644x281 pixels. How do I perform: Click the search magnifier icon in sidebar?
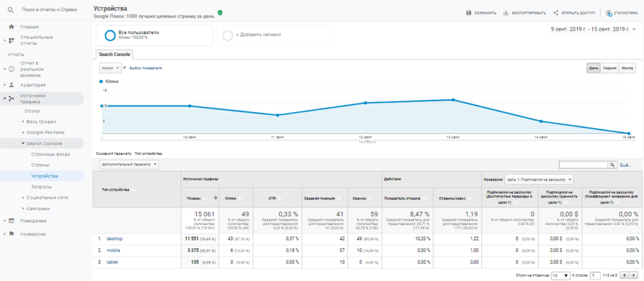tap(11, 10)
